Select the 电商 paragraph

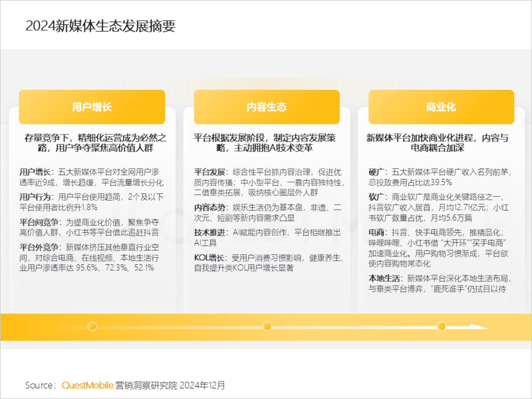(x=438, y=248)
